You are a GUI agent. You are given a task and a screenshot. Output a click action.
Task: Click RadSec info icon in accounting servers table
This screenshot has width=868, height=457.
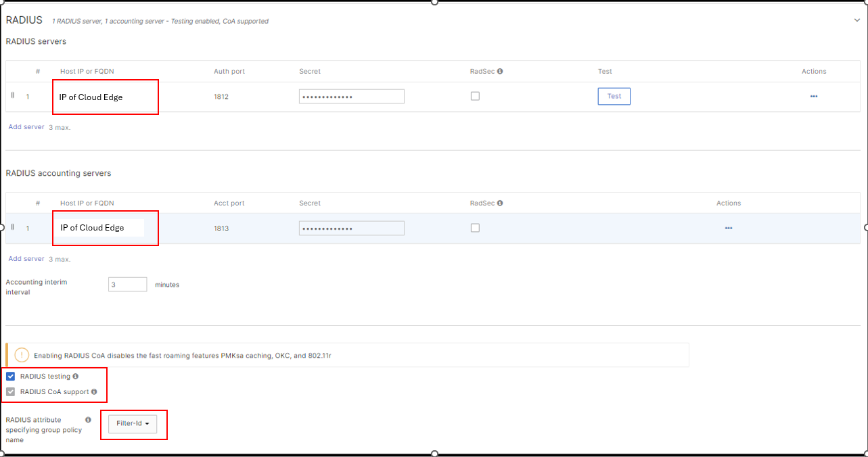[x=500, y=203]
